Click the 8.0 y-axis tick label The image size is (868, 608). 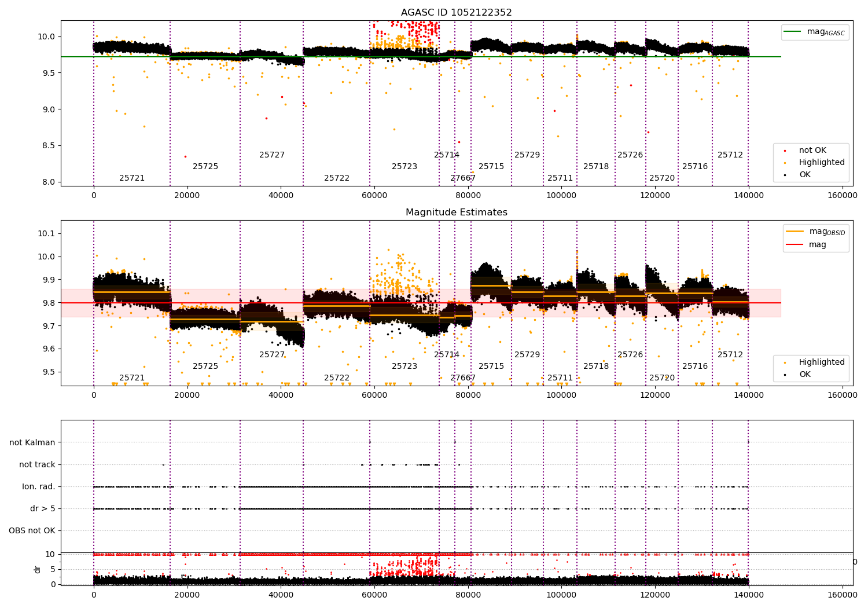(49, 182)
